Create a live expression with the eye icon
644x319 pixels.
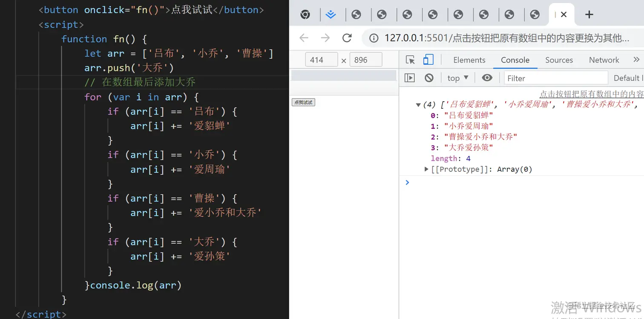coord(487,78)
